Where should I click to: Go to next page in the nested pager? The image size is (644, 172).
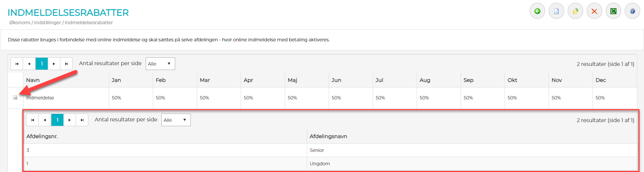70,120
